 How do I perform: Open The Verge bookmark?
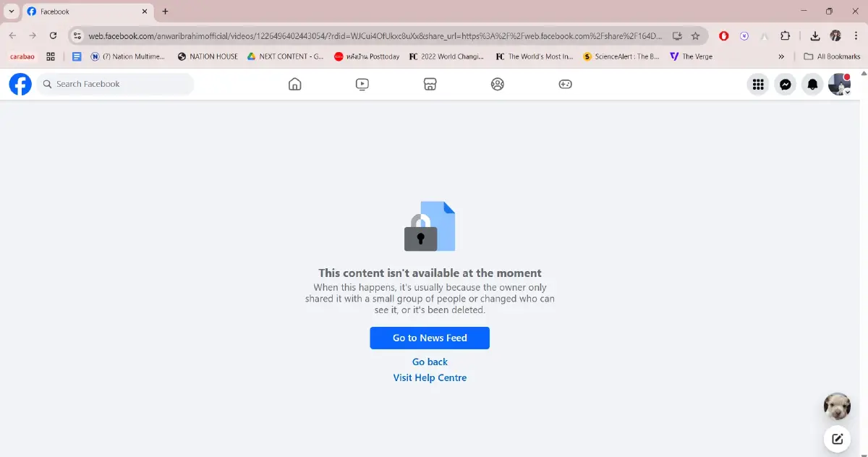click(691, 56)
